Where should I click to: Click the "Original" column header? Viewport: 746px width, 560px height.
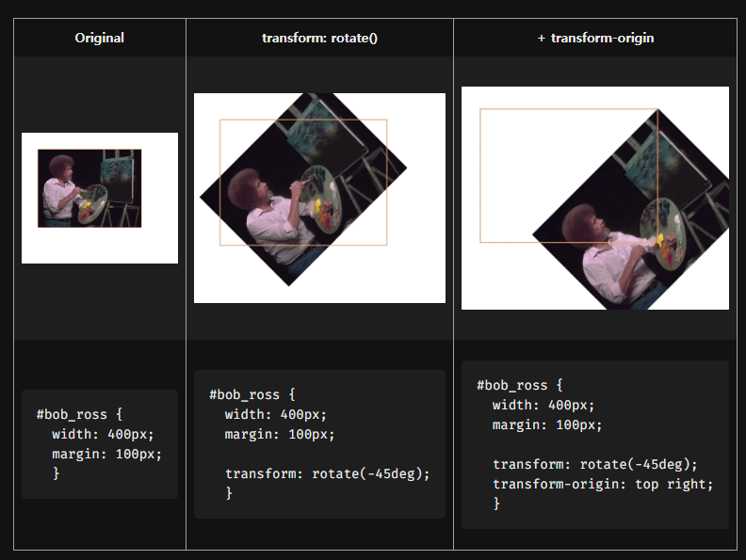click(x=100, y=38)
